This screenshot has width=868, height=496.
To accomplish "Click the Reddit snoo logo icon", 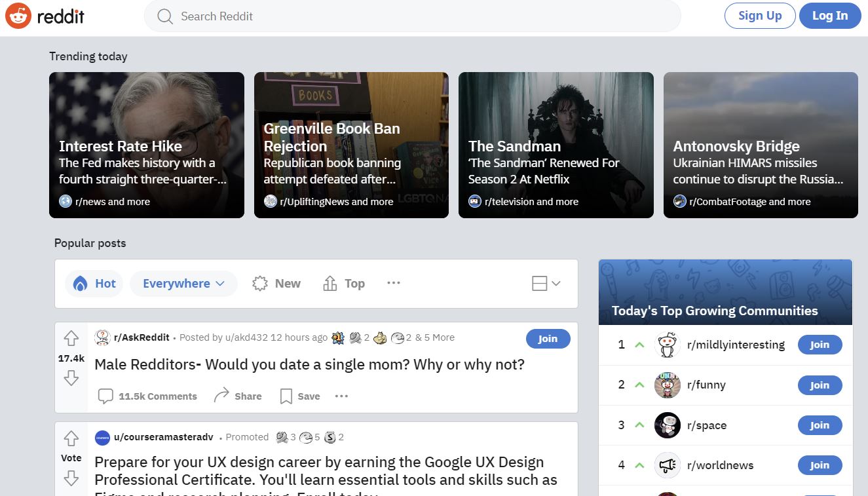I will [18, 16].
